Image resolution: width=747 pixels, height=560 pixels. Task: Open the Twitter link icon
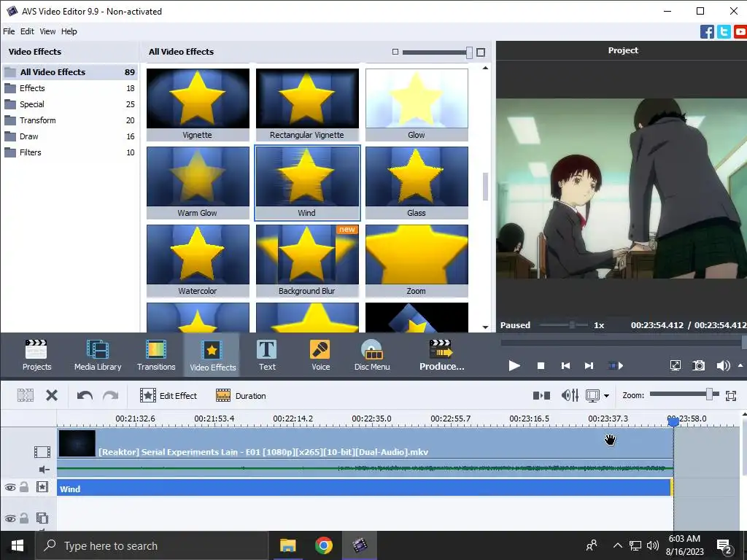point(724,32)
